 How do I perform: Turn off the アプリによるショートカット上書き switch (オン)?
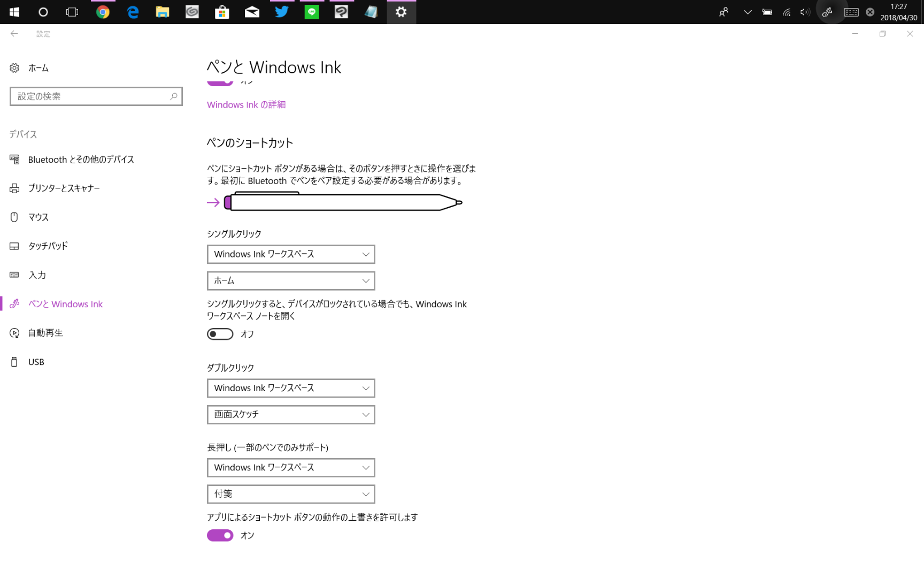[220, 535]
